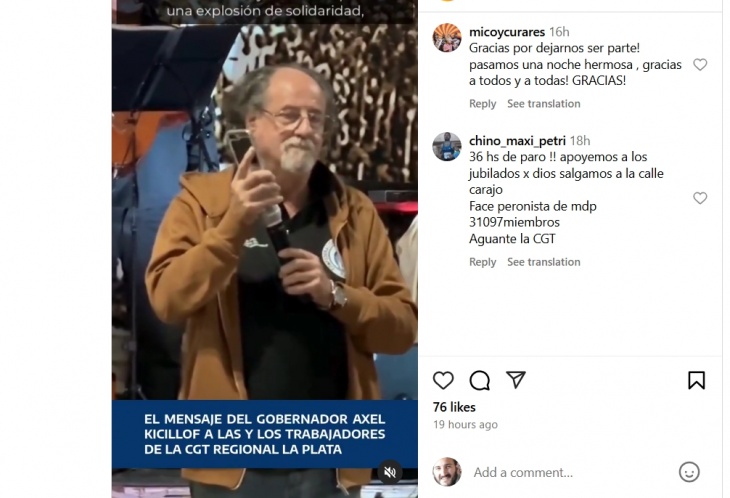See translation of the micoycurares comment
The width and height of the screenshot is (730, 498).
click(543, 104)
